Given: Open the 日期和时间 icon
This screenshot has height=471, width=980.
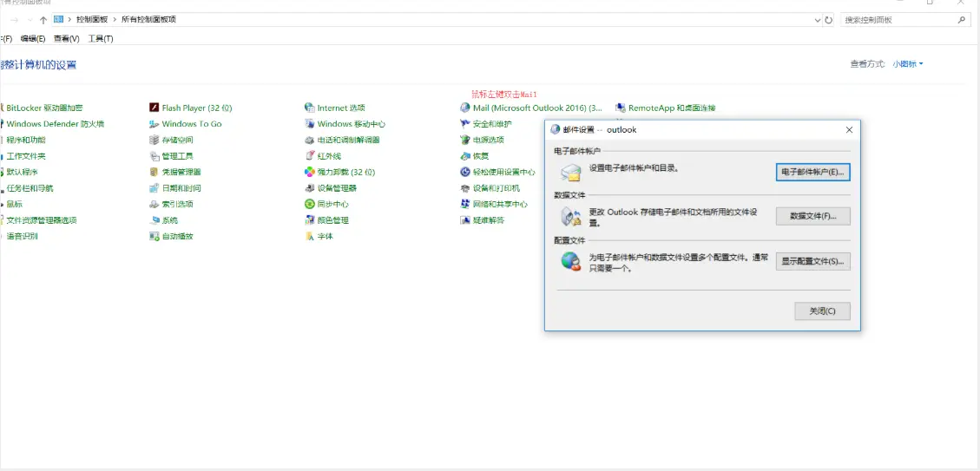Looking at the screenshot, I should 155,188.
